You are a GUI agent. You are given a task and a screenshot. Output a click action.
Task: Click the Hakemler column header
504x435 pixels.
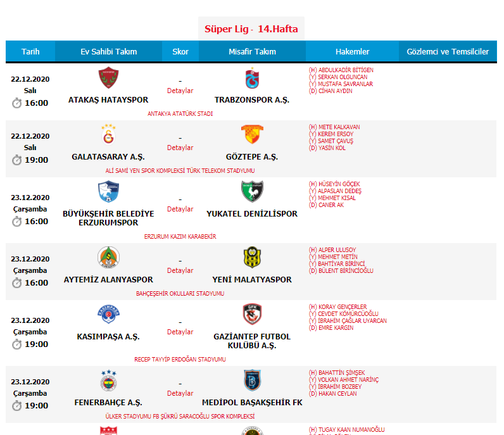(x=352, y=51)
